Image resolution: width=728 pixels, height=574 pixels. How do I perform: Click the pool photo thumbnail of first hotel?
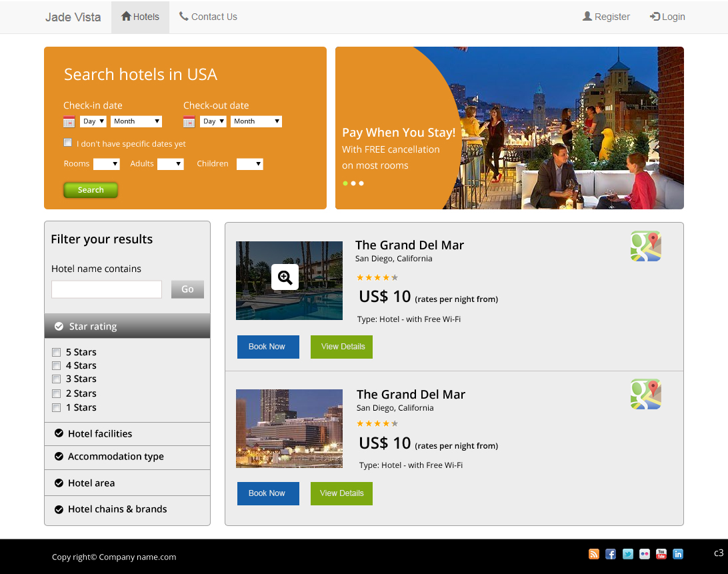tap(289, 281)
